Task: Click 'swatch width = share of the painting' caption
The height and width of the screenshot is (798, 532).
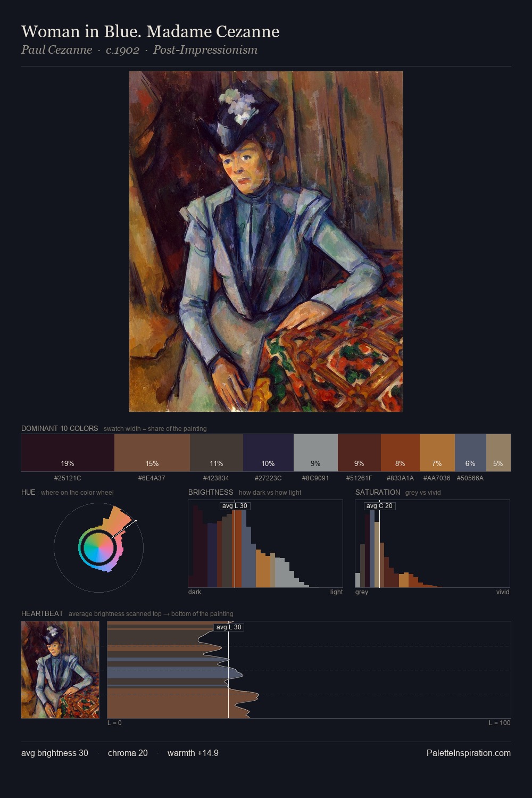Action: [x=155, y=429]
